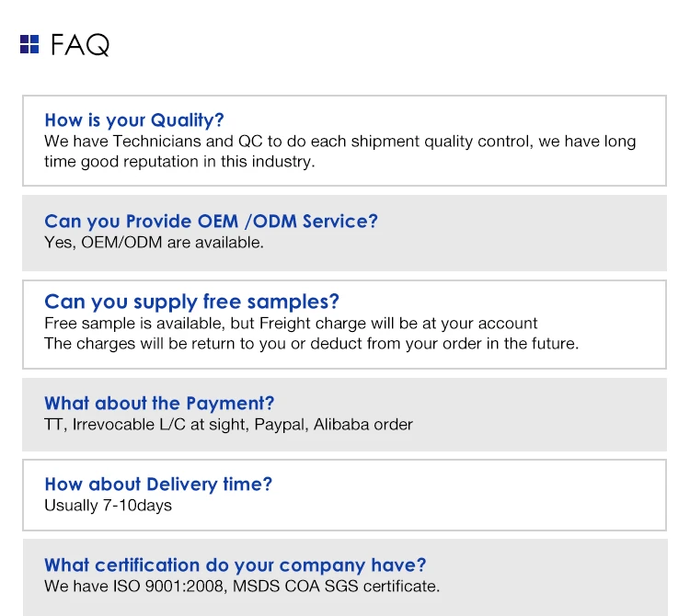The image size is (690, 616).
Task: Click the Technicians and QC answer line
Action: click(339, 142)
